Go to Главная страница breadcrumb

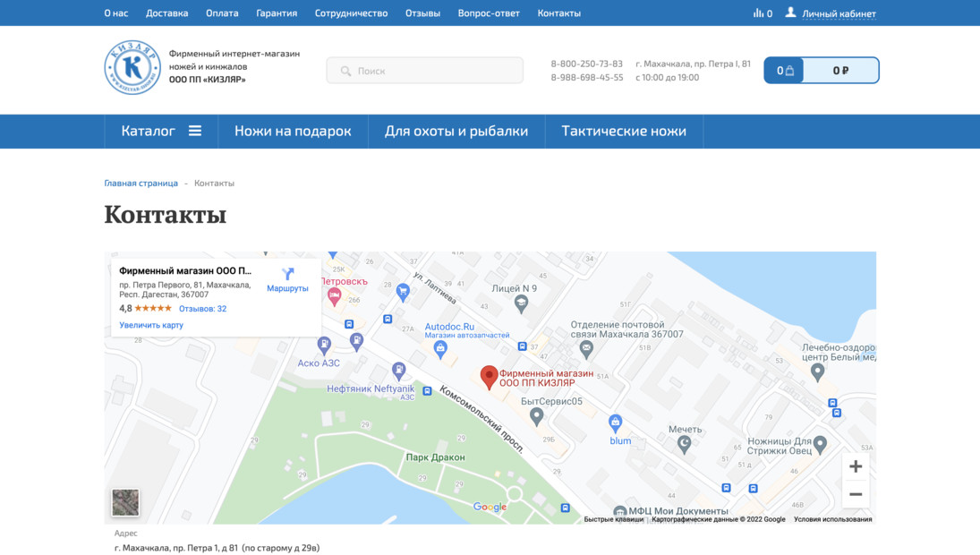(x=141, y=184)
